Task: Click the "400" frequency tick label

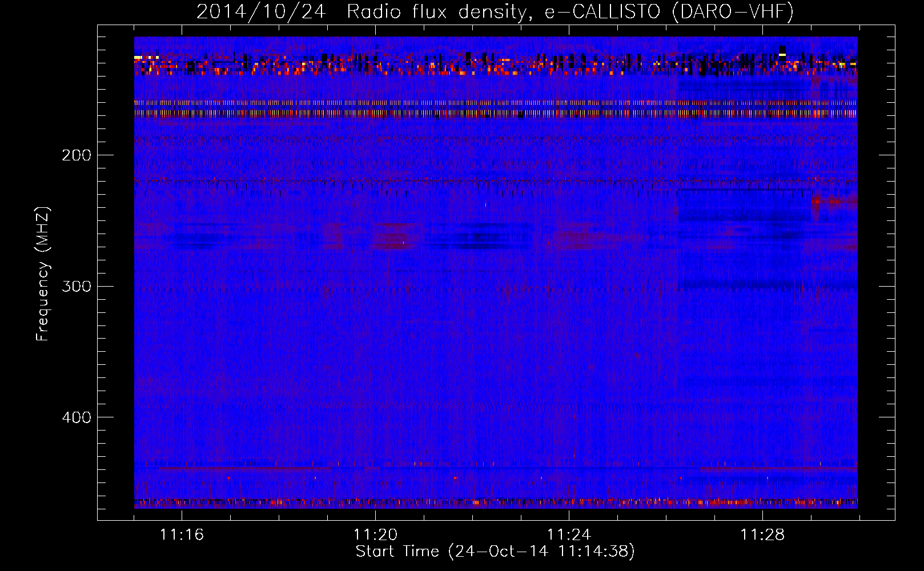Action: (x=76, y=417)
